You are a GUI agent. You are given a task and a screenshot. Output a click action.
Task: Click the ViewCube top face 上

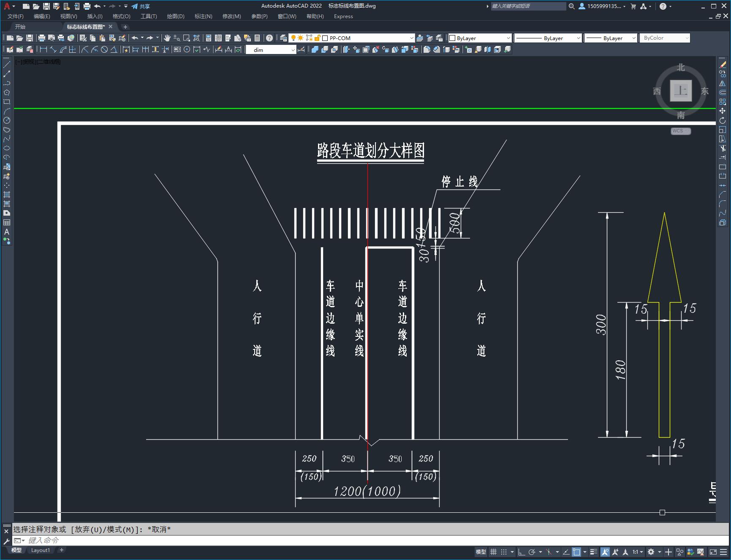pos(681,91)
